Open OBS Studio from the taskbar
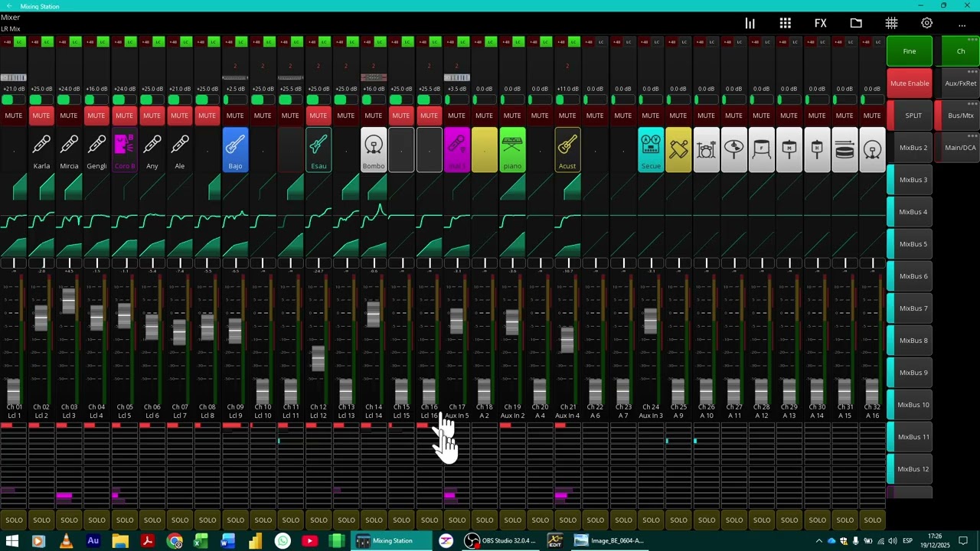This screenshot has width=980, height=551. (x=501, y=541)
